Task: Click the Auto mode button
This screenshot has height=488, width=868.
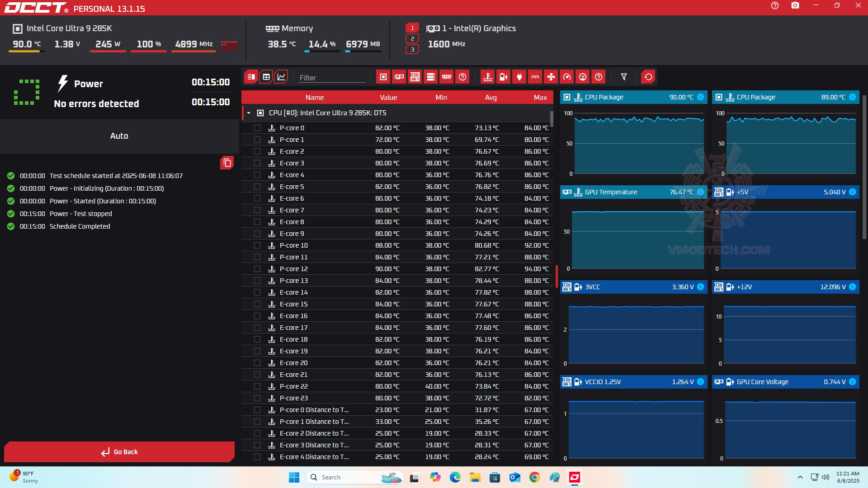Action: coord(119,136)
